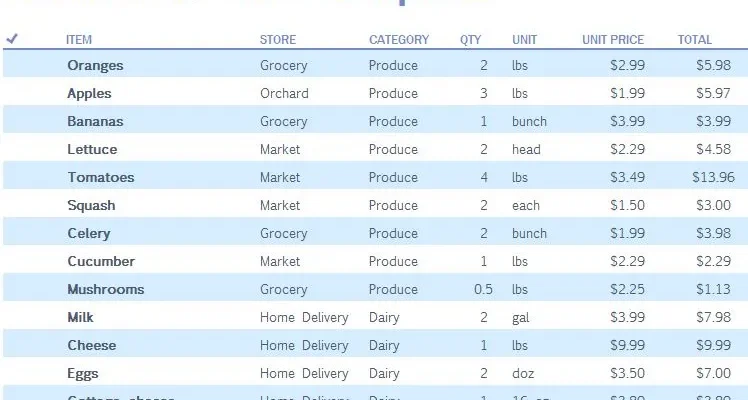
Task: Click the checkmark column header icon
Action: (12, 39)
